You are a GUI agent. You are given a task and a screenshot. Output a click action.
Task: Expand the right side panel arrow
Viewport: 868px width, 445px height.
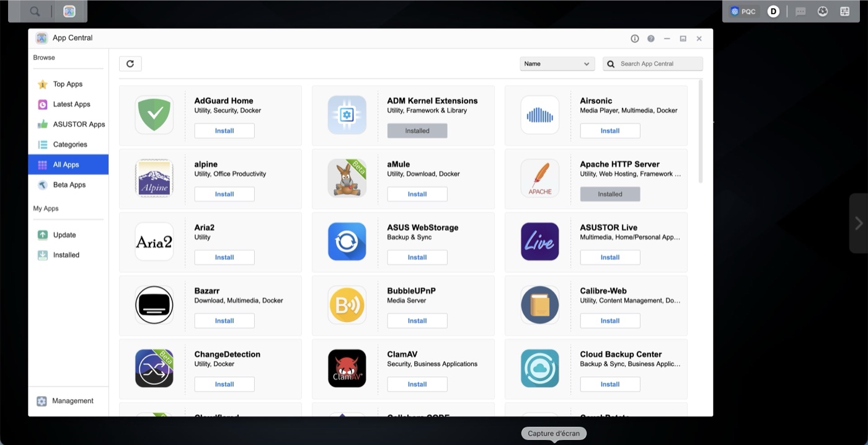pos(859,223)
